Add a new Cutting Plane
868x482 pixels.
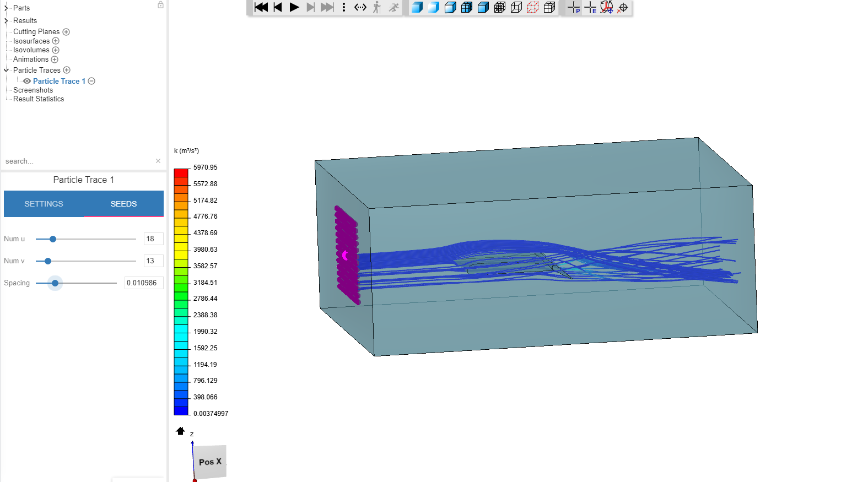(x=66, y=32)
